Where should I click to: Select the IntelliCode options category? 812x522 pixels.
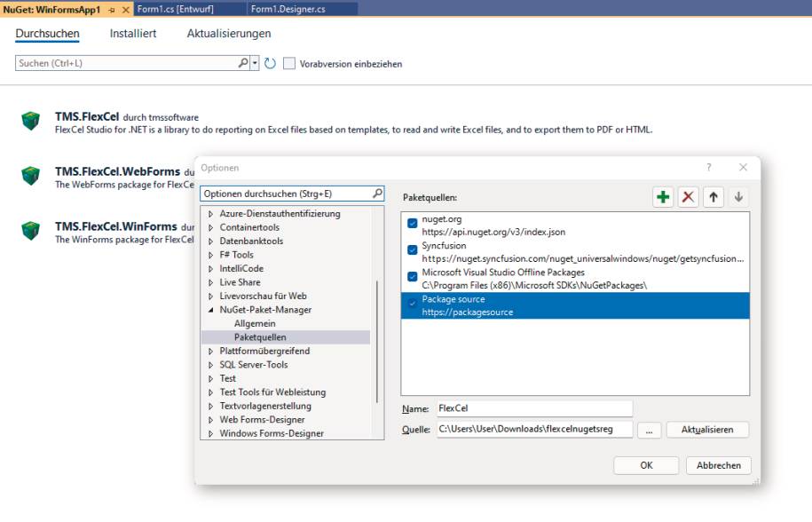241,269
